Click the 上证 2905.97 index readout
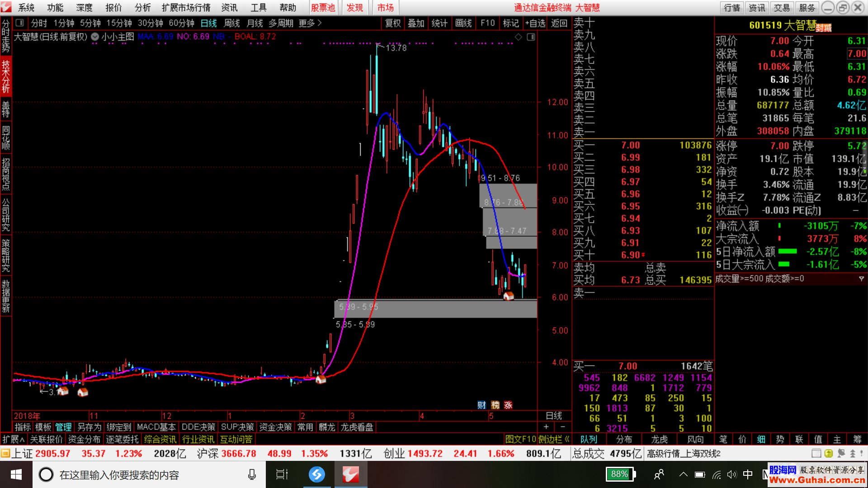Viewport: 868px width, 488px height. tap(41, 453)
